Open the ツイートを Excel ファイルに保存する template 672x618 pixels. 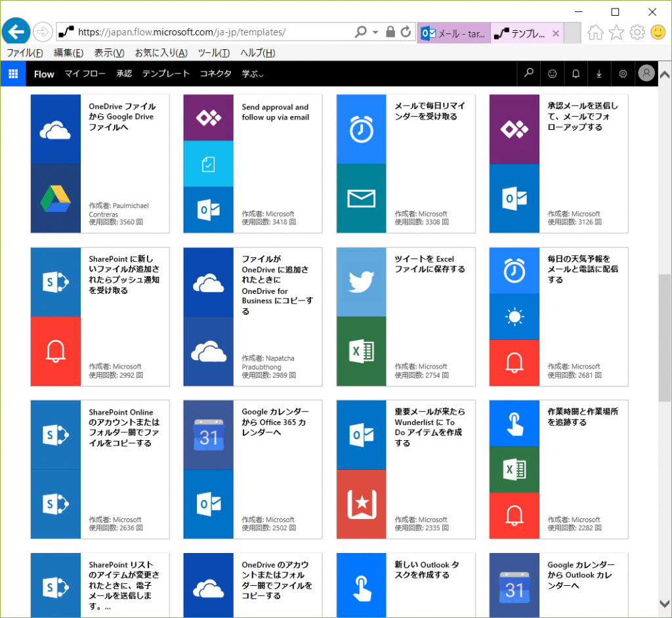[406, 316]
